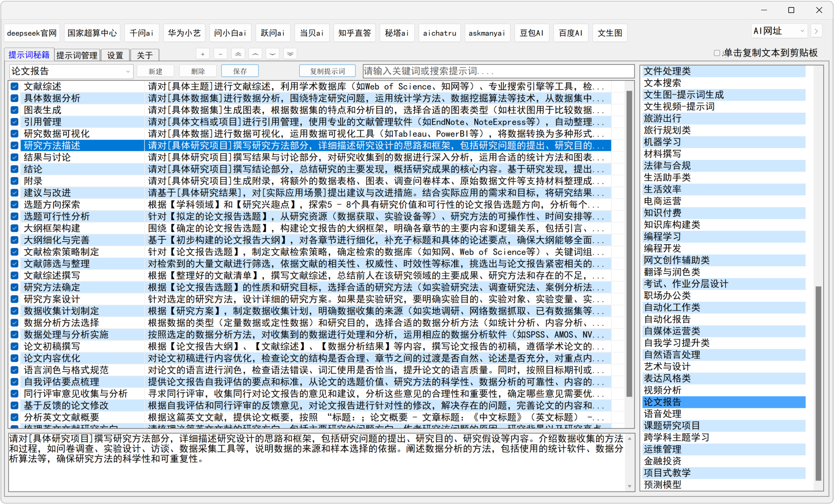This screenshot has width=834, height=504.
Task: Click the 复制提示词 button
Action: [327, 71]
